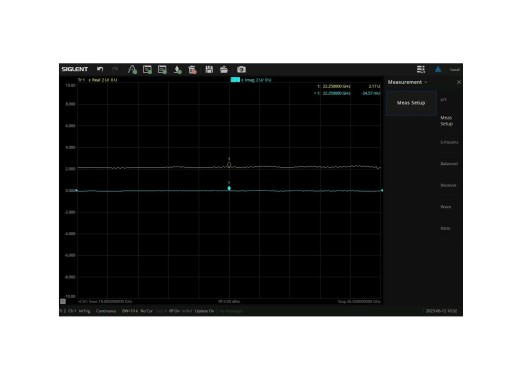Open the menu list icon at top right
The width and height of the screenshot is (520, 380).
coord(421,69)
